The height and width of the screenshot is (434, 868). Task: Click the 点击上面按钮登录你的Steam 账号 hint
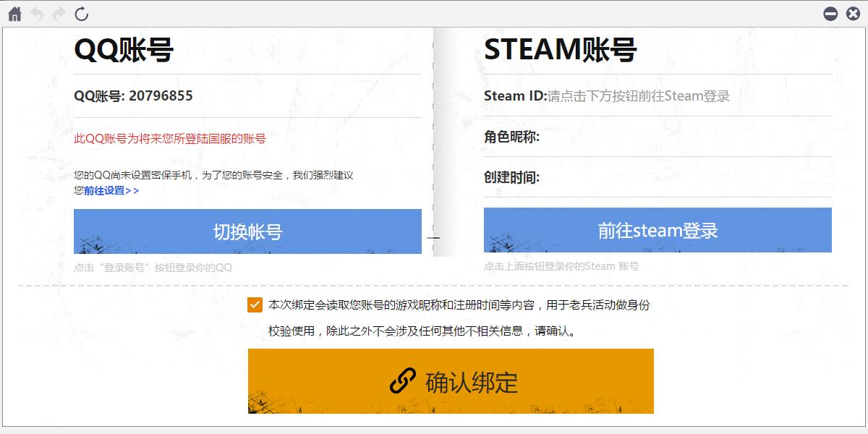[561, 266]
